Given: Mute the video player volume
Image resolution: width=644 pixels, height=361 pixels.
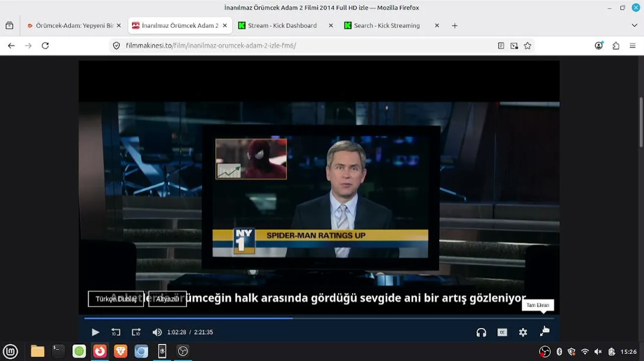Looking at the screenshot, I should point(157,332).
